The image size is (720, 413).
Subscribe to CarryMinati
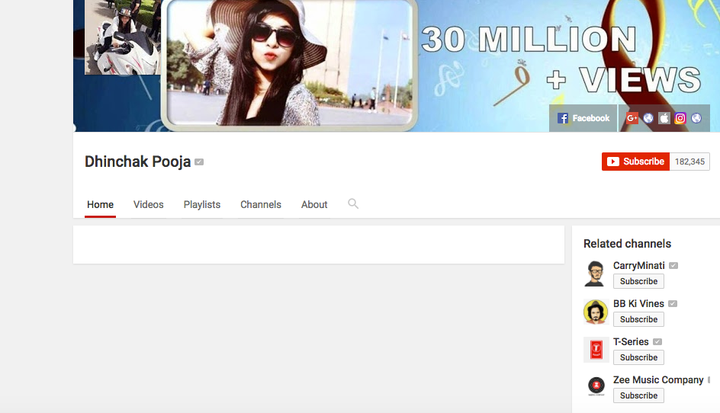pyautogui.click(x=638, y=281)
